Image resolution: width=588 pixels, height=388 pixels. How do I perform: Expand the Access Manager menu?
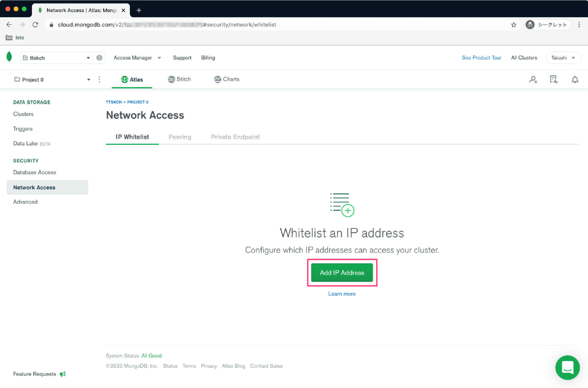138,58
